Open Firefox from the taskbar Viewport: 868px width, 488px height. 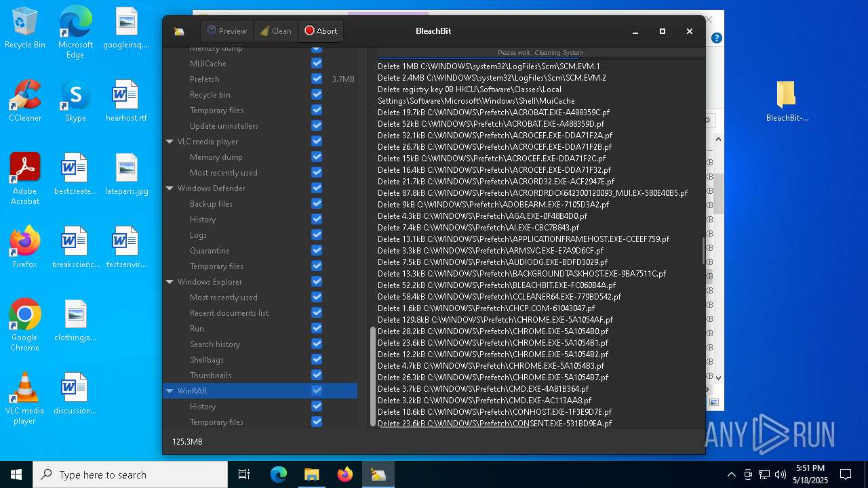(x=344, y=474)
